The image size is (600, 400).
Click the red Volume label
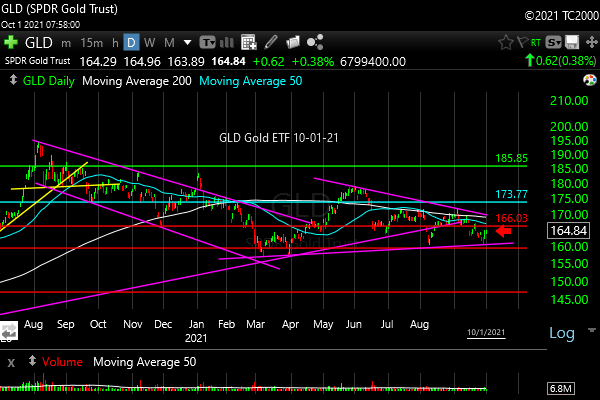62,362
